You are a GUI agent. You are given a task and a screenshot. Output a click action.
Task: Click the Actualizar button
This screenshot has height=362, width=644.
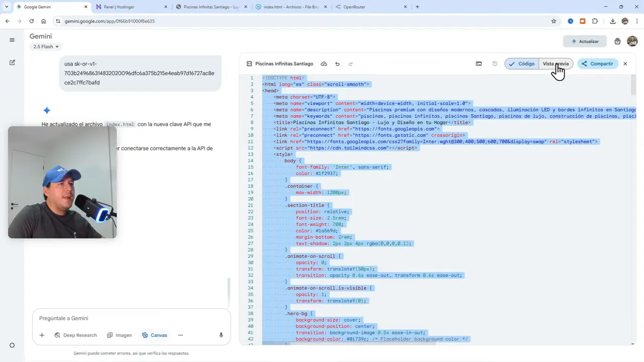[x=585, y=41]
